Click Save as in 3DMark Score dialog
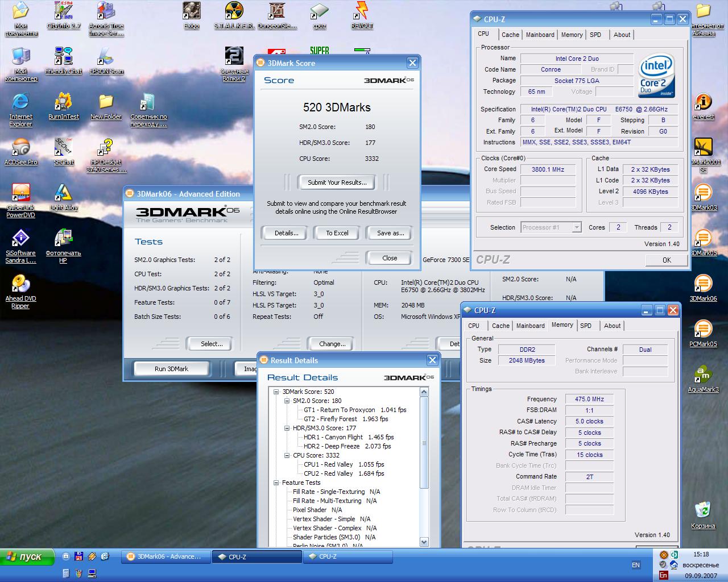Viewport: 728px width, 582px height. pos(390,233)
